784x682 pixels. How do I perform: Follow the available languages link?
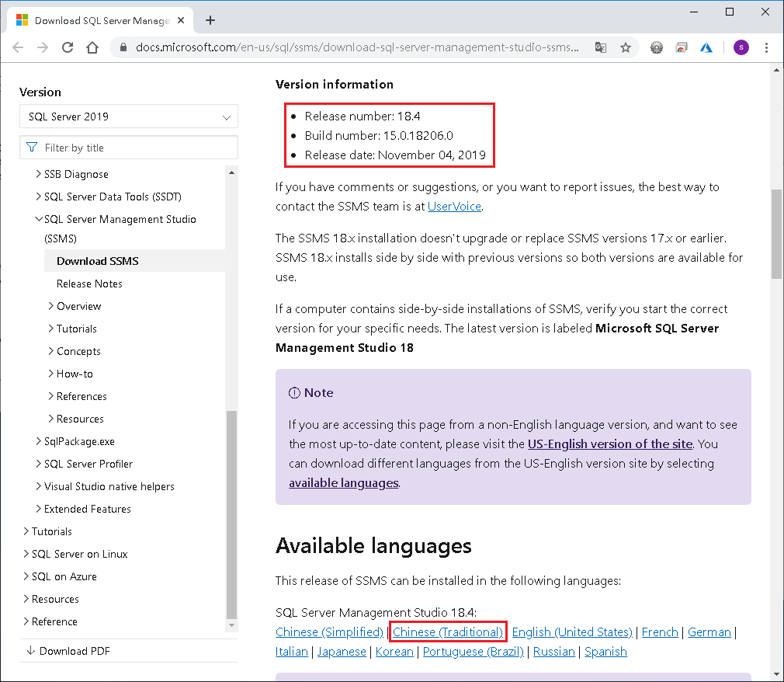click(x=344, y=483)
